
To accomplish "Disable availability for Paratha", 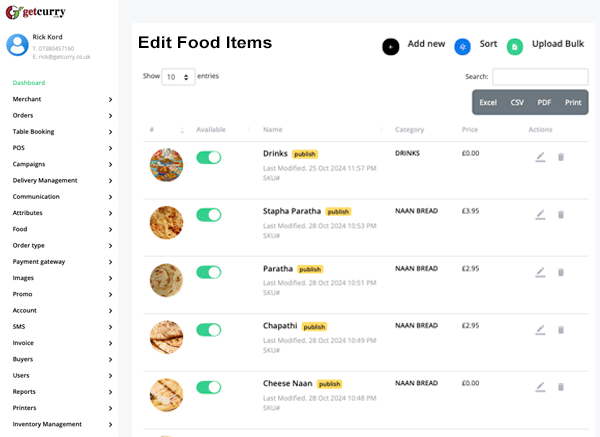I will tap(209, 272).
